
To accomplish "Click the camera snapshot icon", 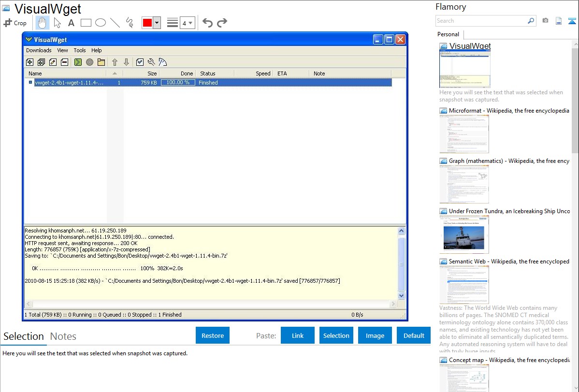I will pyautogui.click(x=545, y=21).
